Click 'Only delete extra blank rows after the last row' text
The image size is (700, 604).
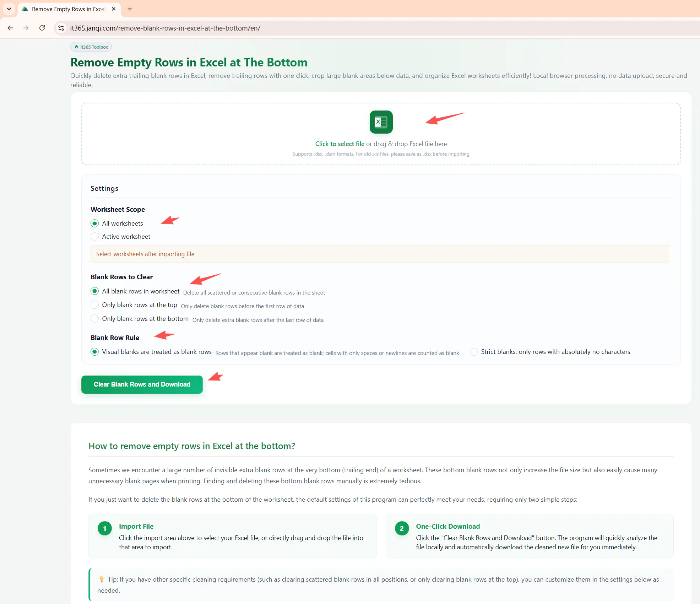click(x=258, y=320)
